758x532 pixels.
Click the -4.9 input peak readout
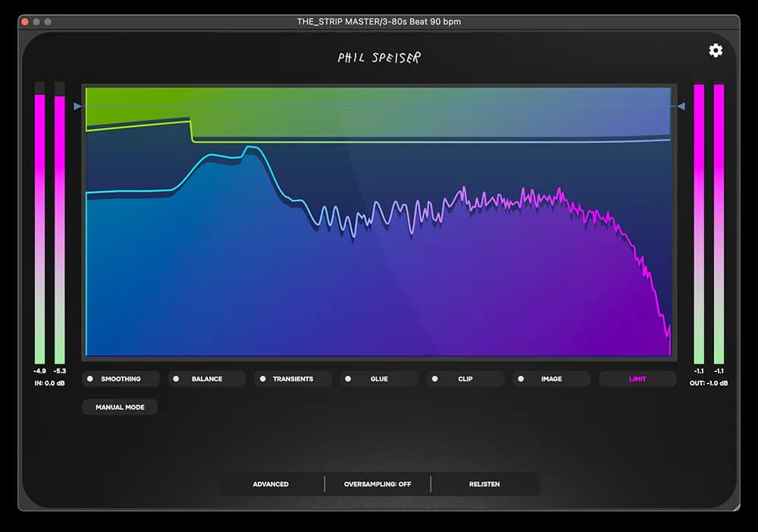tap(39, 371)
